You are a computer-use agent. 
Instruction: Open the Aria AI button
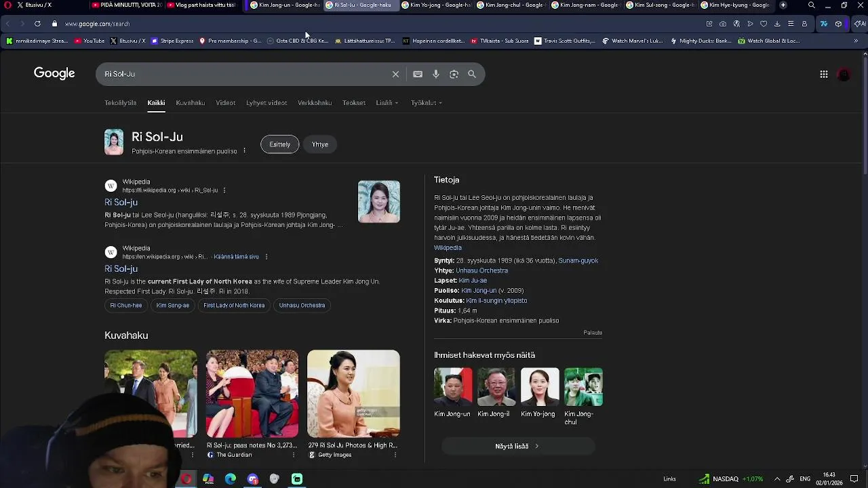pos(859,24)
